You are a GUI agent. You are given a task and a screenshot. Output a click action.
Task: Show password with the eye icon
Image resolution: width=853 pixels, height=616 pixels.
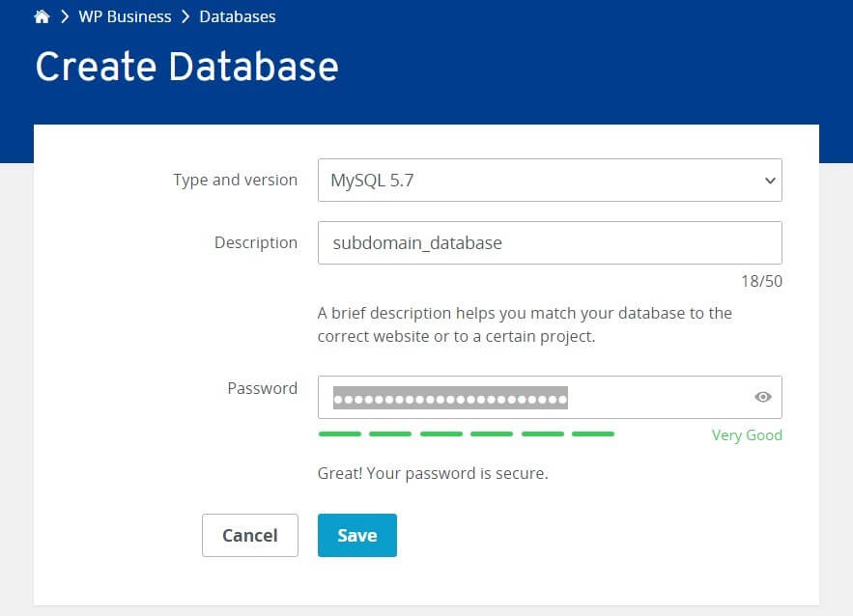pyautogui.click(x=763, y=397)
